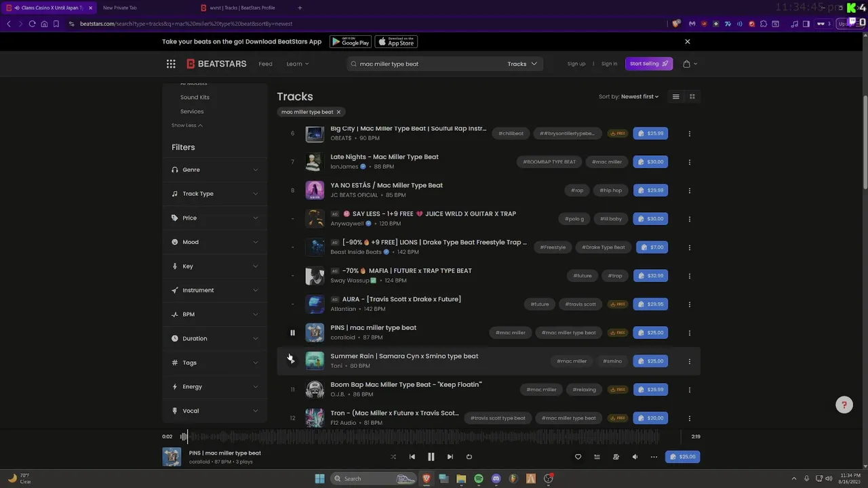The image size is (868, 488).
Task: Buy Late Nights beat for $30.00
Action: point(650,162)
